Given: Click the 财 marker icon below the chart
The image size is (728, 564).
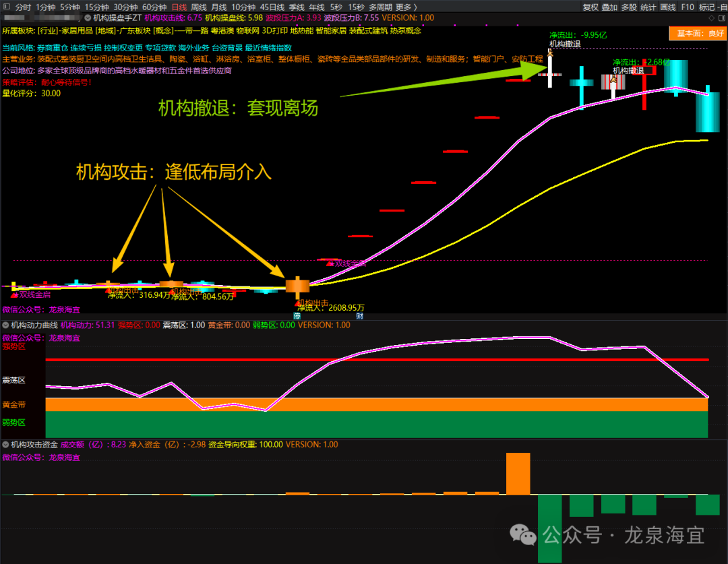Looking at the screenshot, I should point(360,316).
